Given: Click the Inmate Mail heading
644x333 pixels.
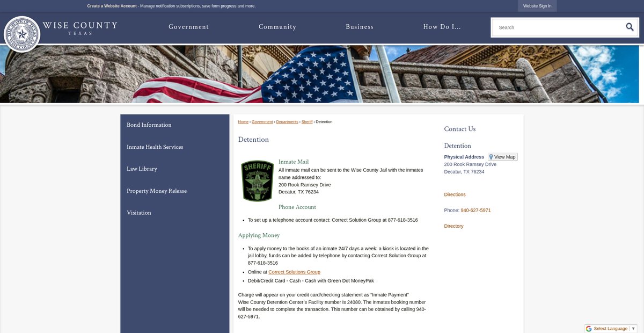Looking at the screenshot, I should pyautogui.click(x=294, y=162).
